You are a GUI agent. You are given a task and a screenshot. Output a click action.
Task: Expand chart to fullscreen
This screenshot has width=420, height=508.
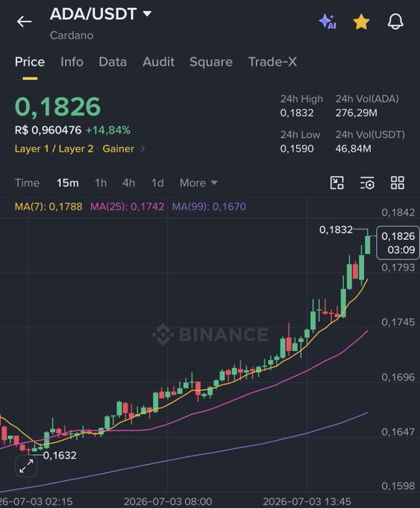(26, 466)
